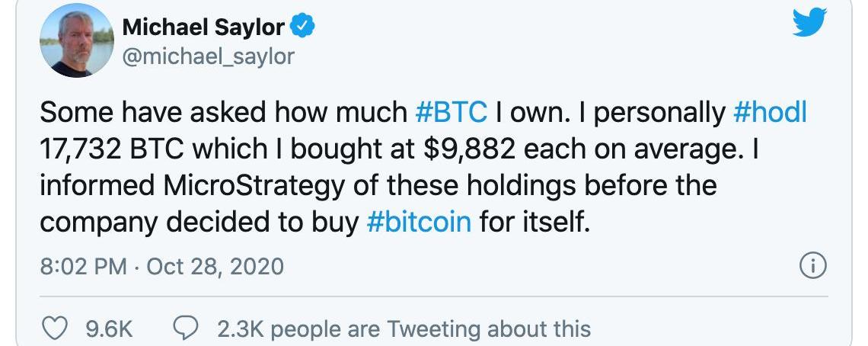The width and height of the screenshot is (868, 346).
Task: Click the Michael Saylor display name
Action: tap(203, 28)
